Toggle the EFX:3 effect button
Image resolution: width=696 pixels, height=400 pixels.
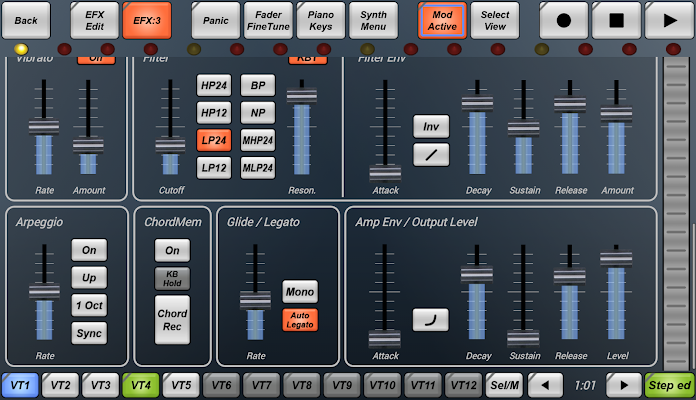[x=147, y=20]
